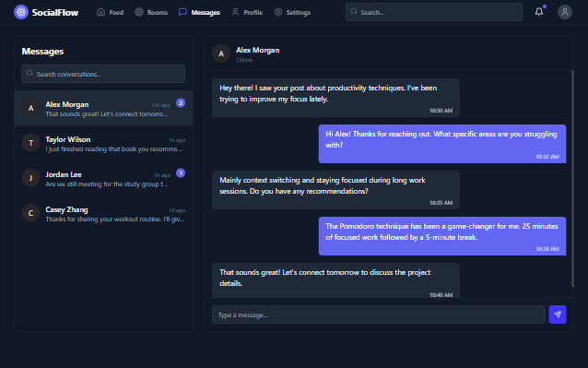Click the chat vertical scrollbar

[572, 179]
